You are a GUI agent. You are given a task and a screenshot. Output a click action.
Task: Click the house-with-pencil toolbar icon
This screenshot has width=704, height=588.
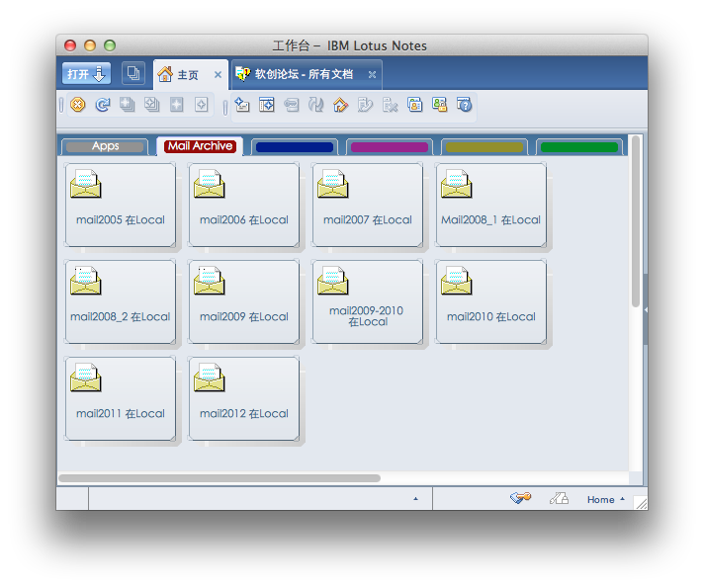tap(340, 105)
